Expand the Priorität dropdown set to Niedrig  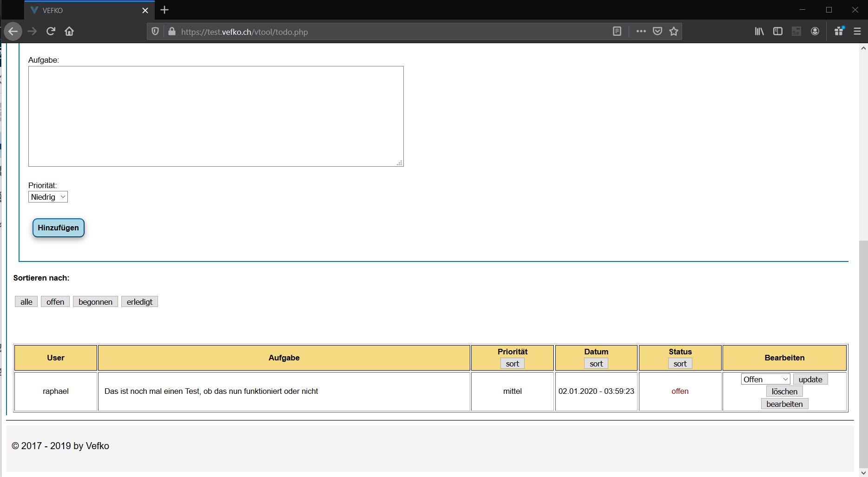click(x=48, y=197)
